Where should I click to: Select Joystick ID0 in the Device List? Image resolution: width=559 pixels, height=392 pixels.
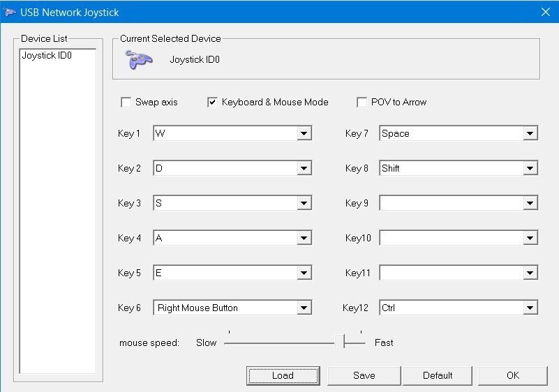coord(47,56)
